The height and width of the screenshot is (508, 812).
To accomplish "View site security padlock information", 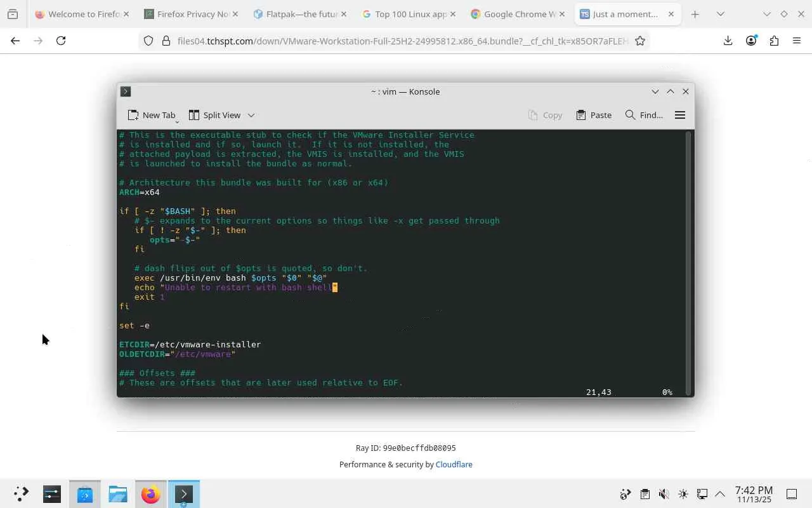I will tap(166, 41).
